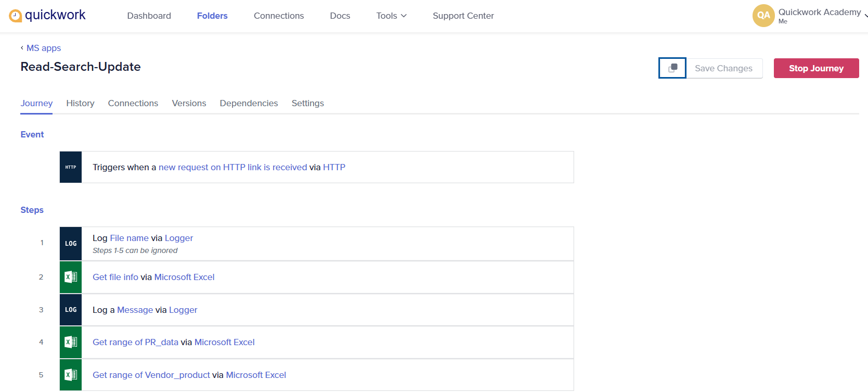
Task: Click the clone journey icon button
Action: (672, 68)
